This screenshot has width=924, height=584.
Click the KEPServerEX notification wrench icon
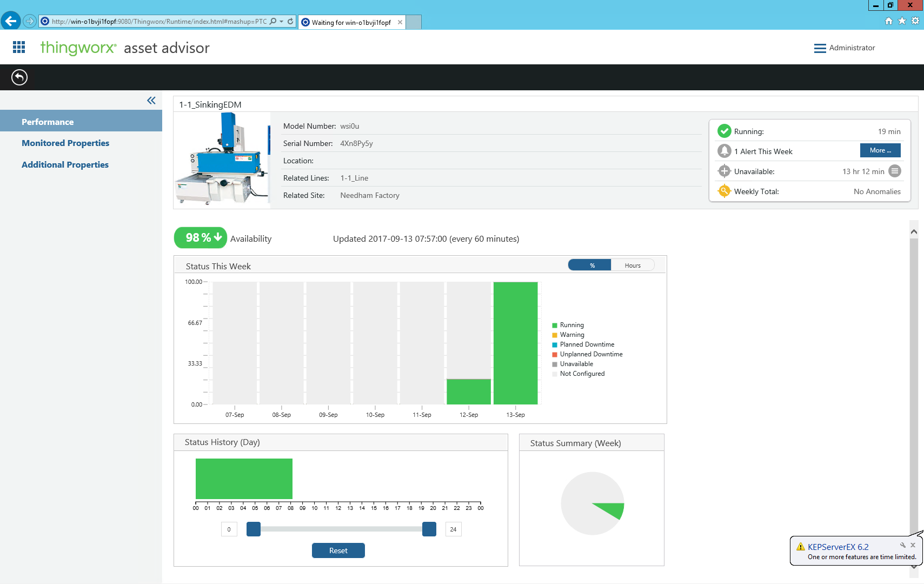pos(903,545)
